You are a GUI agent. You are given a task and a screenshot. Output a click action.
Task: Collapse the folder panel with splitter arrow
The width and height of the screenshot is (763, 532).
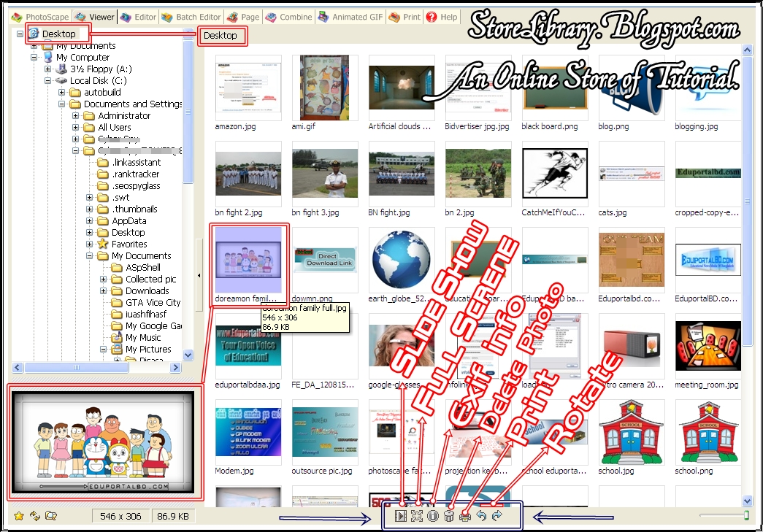tap(199, 276)
